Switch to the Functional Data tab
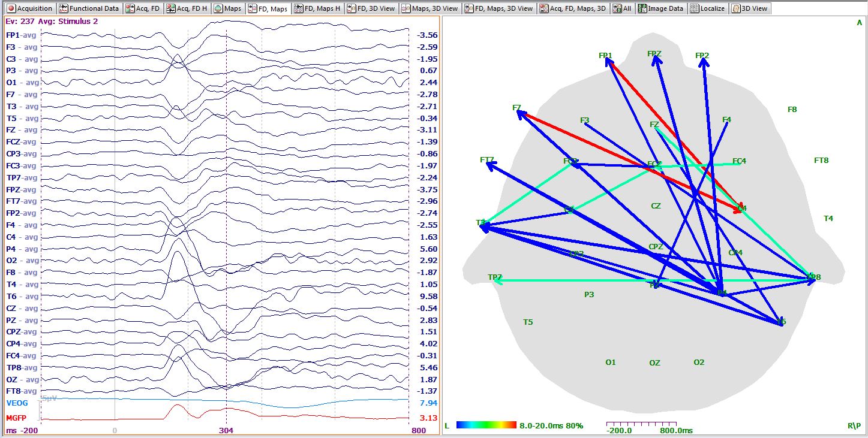The width and height of the screenshot is (868, 438). pyautogui.click(x=89, y=9)
